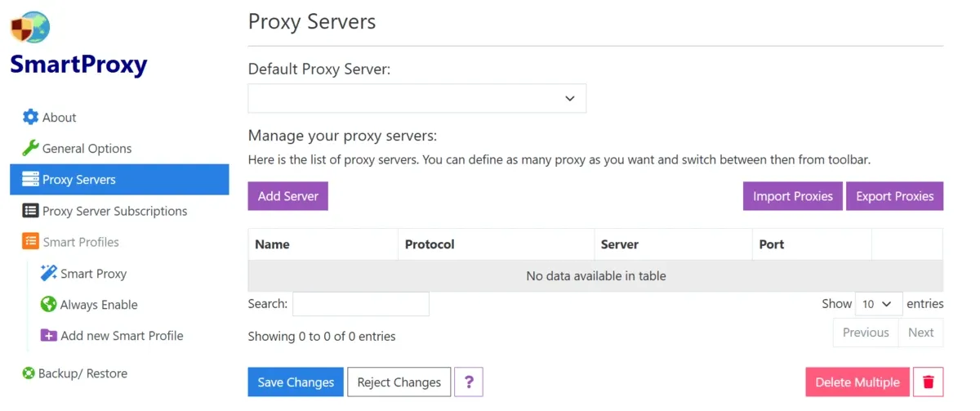The width and height of the screenshot is (980, 411).
Task: Click the Backup/Restore lifebuoy icon
Action: [x=29, y=373]
